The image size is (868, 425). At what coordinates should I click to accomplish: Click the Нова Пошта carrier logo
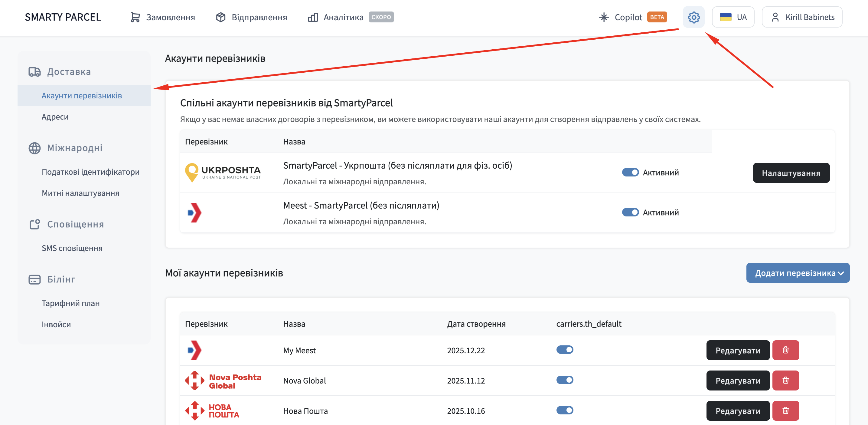point(212,410)
